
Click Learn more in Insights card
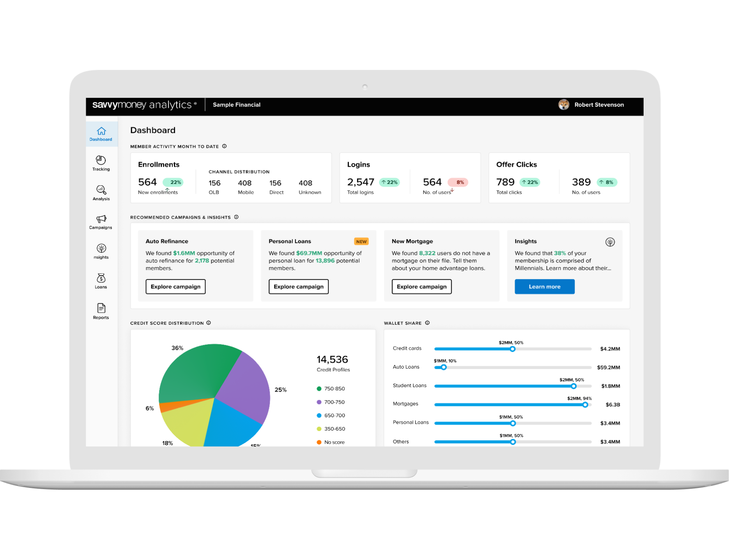tap(544, 287)
